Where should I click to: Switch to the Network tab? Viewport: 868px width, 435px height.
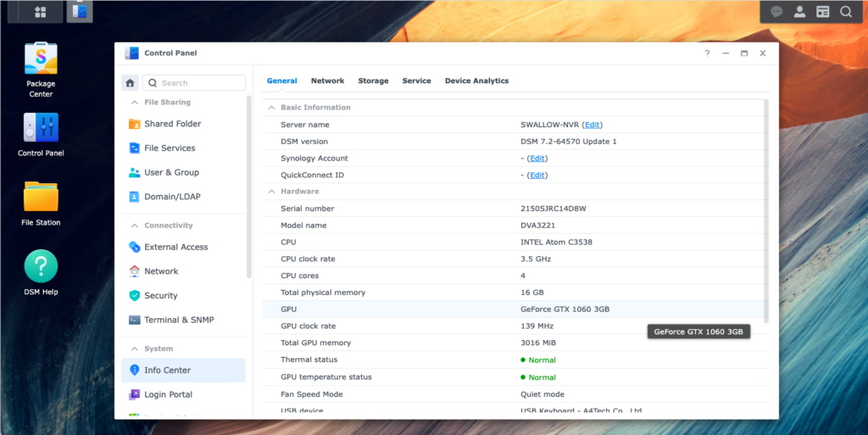[327, 81]
